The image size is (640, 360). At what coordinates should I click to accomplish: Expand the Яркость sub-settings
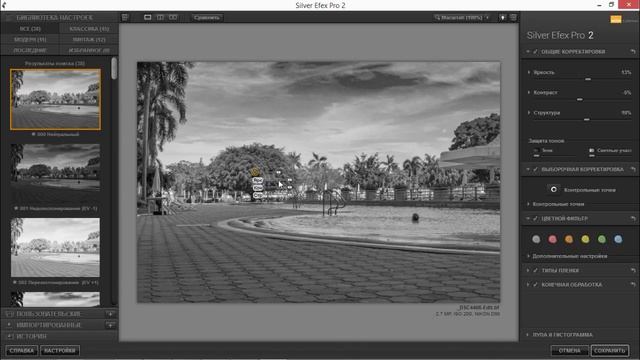(x=529, y=72)
